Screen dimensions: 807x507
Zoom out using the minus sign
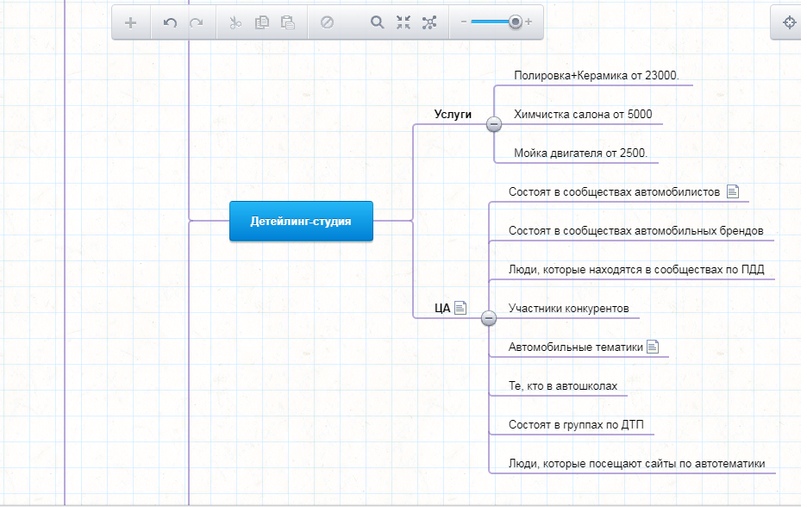click(464, 22)
